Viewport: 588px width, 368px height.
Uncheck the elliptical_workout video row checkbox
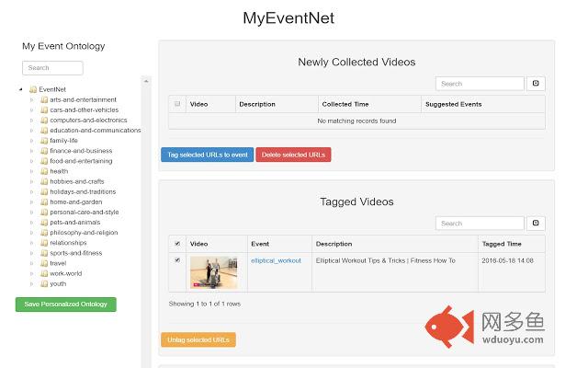click(x=177, y=259)
